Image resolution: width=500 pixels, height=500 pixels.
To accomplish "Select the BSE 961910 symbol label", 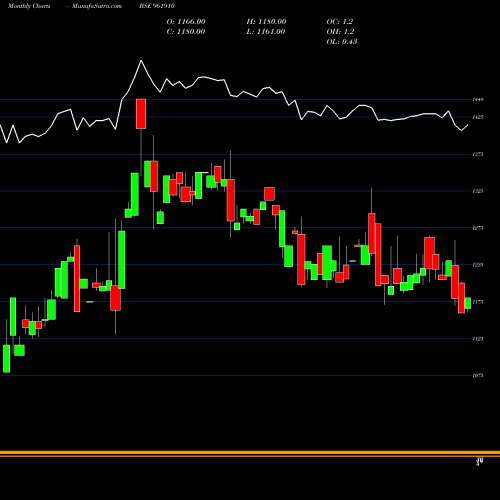I will tap(157, 6).
